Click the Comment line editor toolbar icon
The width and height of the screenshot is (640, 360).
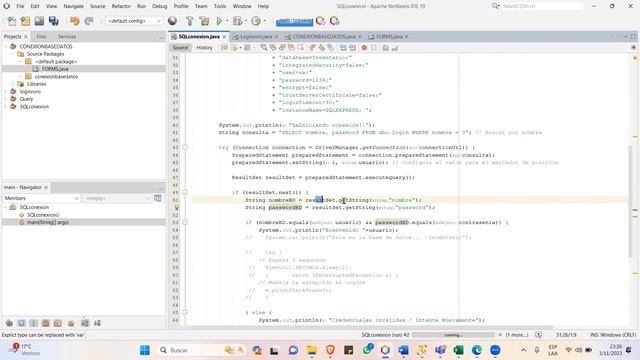coord(385,48)
